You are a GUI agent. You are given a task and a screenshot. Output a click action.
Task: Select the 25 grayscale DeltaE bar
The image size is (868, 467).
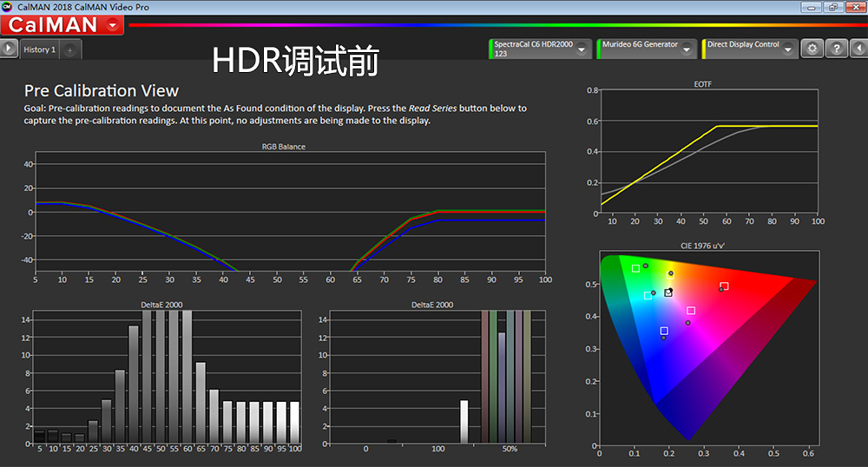(93, 431)
